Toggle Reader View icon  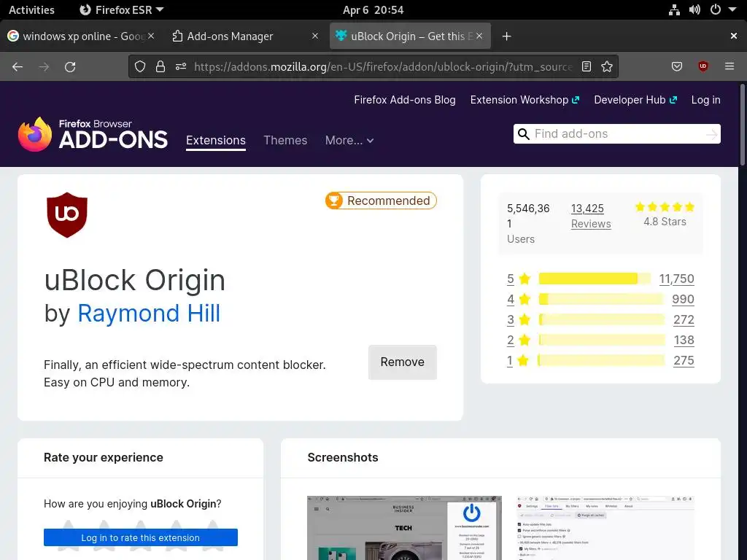click(x=587, y=66)
